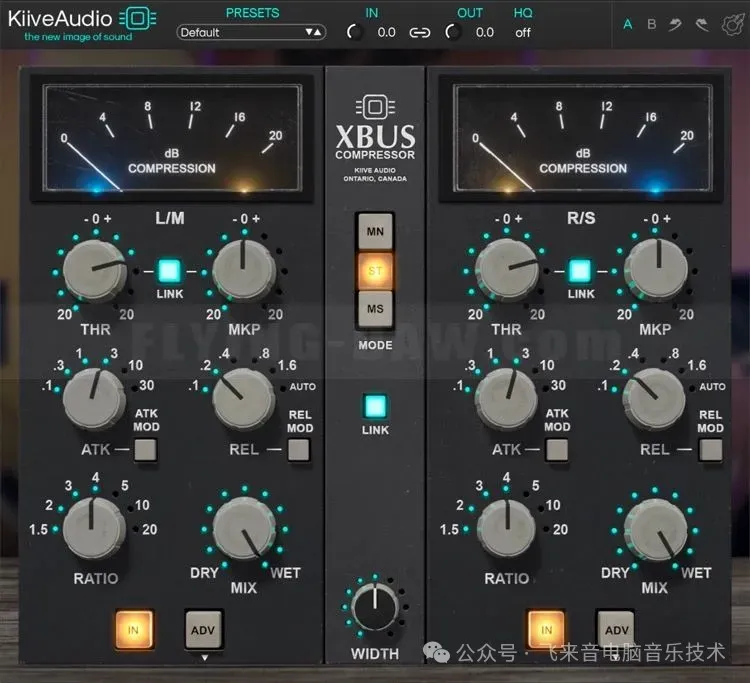
Task: Click the L/M compression VU meter
Action: [172, 138]
